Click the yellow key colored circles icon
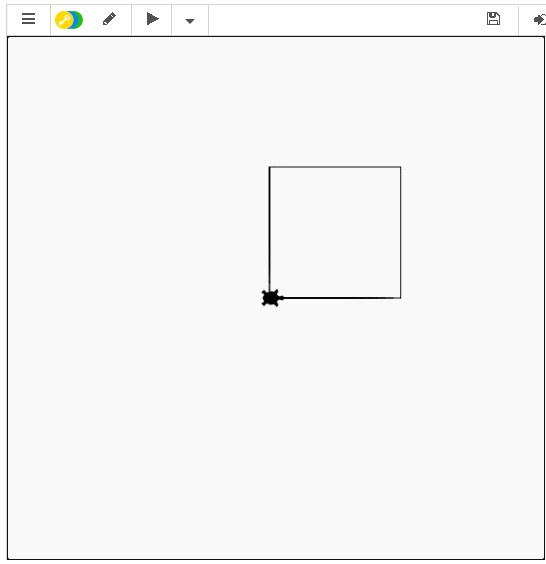 [69, 20]
